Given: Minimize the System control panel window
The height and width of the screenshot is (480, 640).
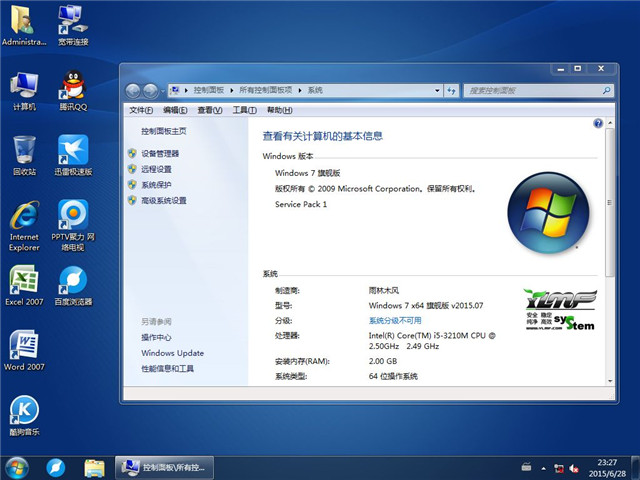Looking at the screenshot, I should 561,69.
